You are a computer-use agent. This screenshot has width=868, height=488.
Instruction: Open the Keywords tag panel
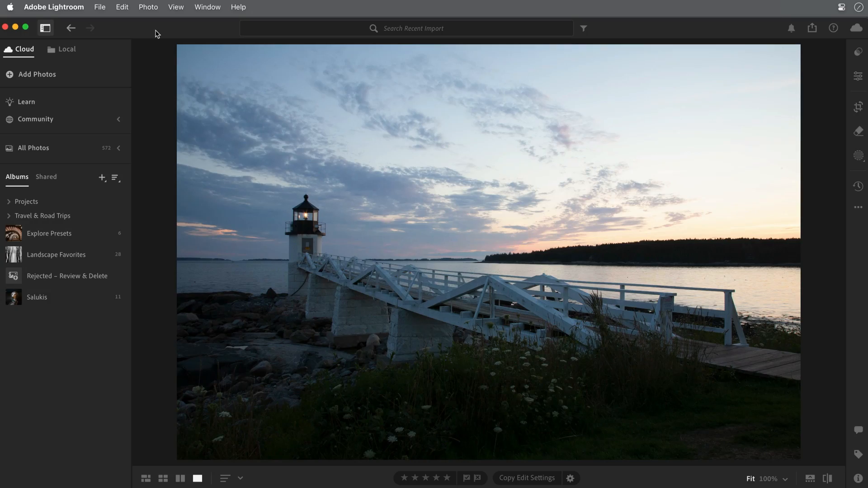pyautogui.click(x=858, y=454)
